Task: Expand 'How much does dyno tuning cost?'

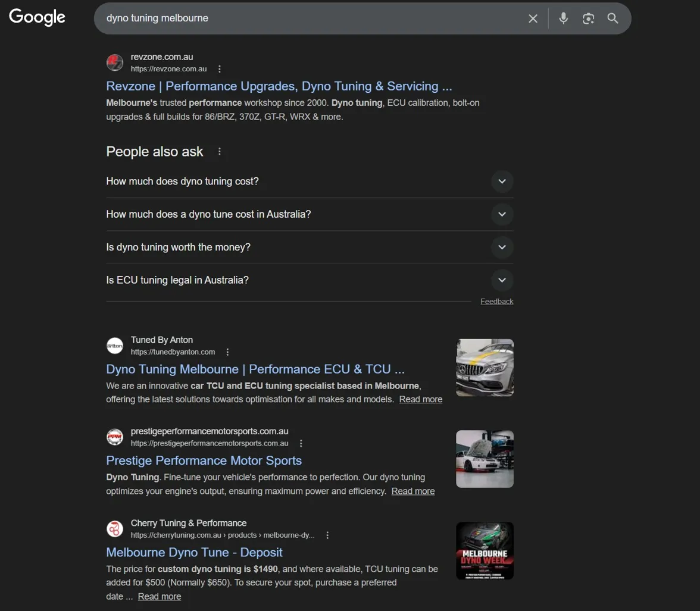Action: click(x=502, y=181)
